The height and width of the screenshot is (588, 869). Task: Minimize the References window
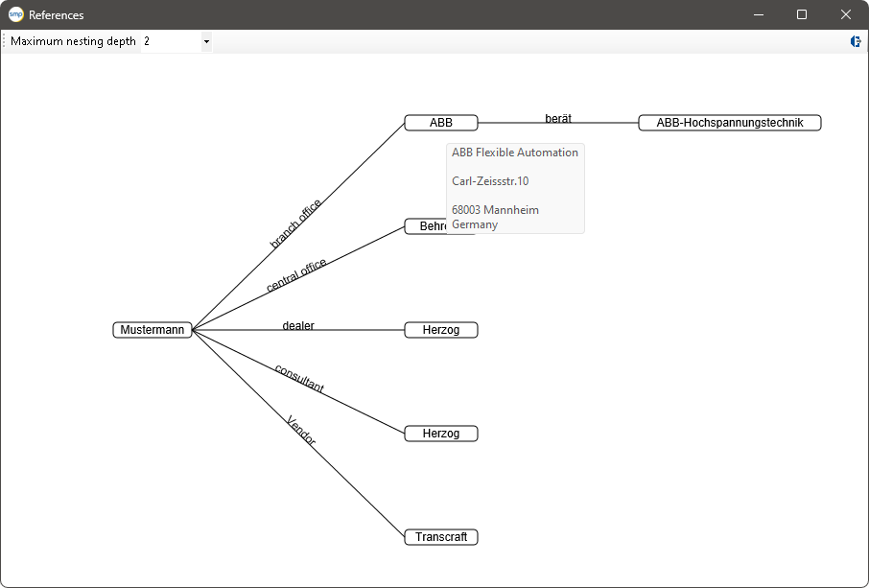[759, 15]
